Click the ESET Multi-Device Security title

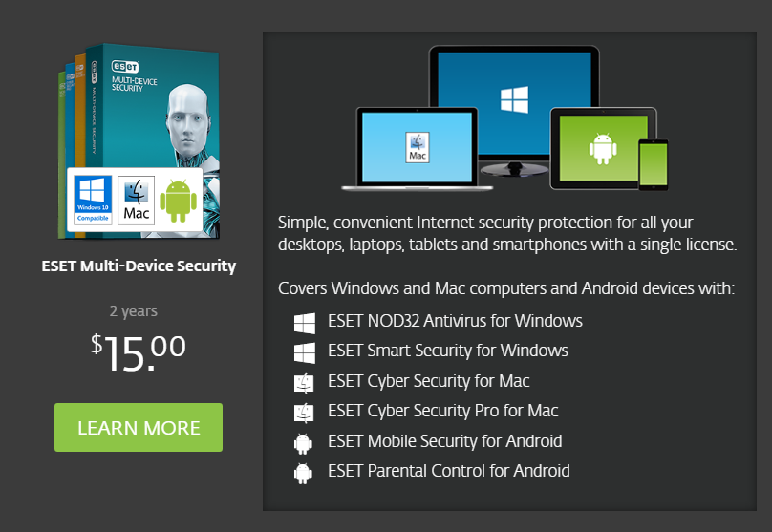(139, 266)
